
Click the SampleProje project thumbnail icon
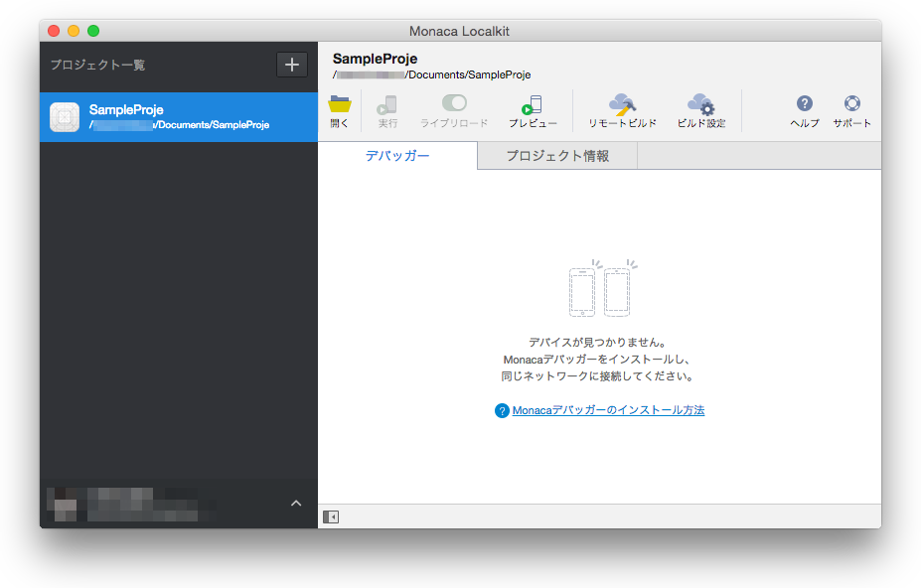coord(65,117)
